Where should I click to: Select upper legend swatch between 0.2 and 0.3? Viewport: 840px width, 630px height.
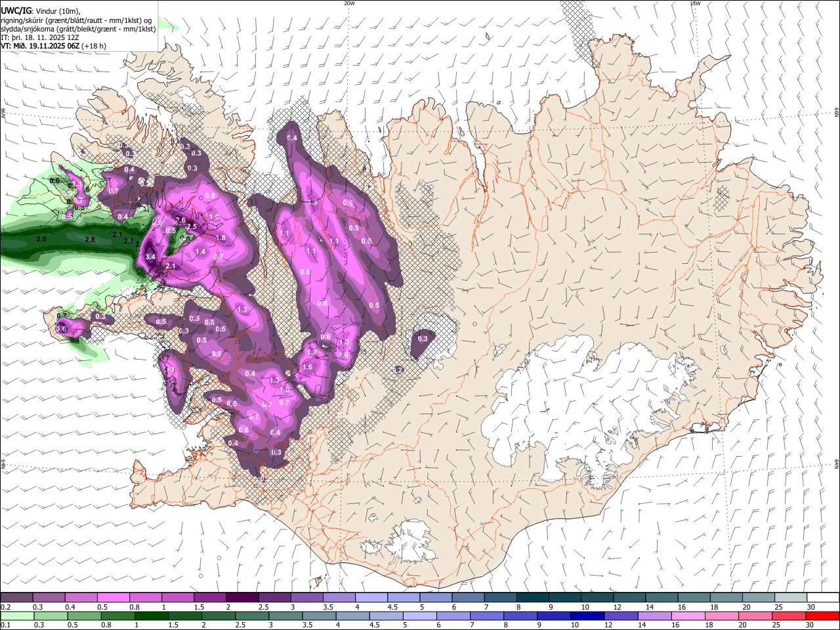tap(16, 597)
